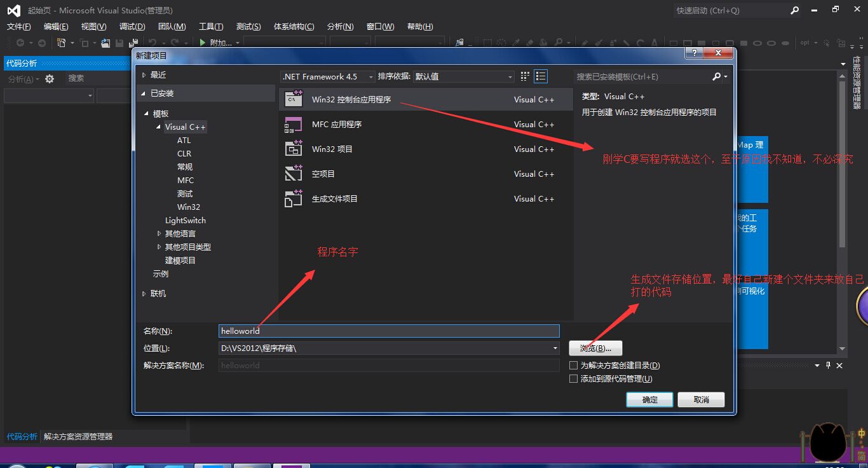Click the redo toolbar icon

[x=175, y=43]
